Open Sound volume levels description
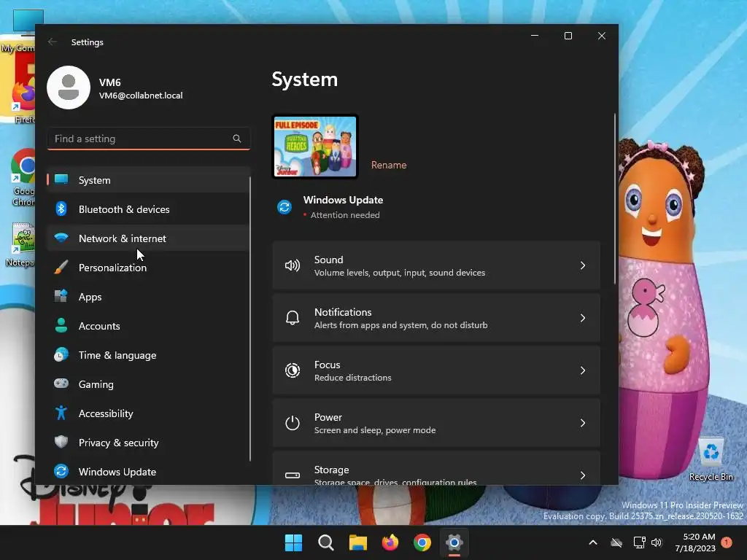This screenshot has width=747, height=560. point(399,273)
